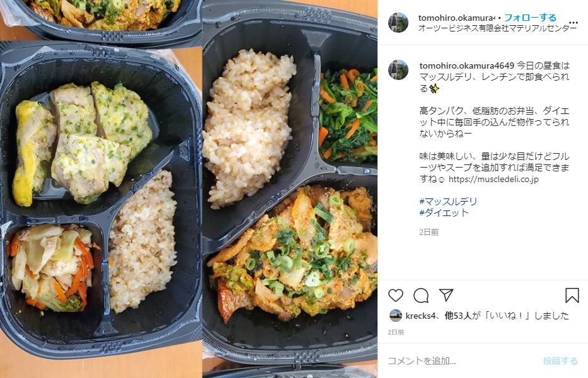
Task: Open the profile avatar in the post header
Action: pyautogui.click(x=398, y=23)
